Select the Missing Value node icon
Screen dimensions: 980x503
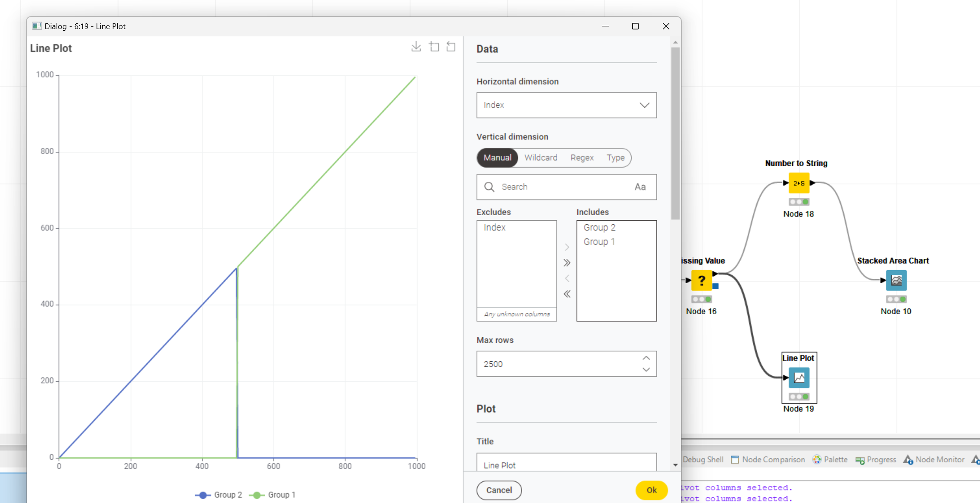coord(701,281)
